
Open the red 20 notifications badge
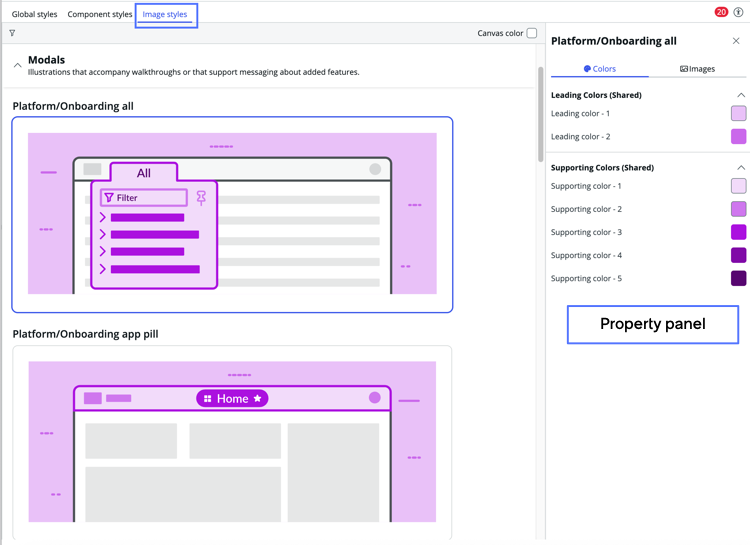[721, 12]
